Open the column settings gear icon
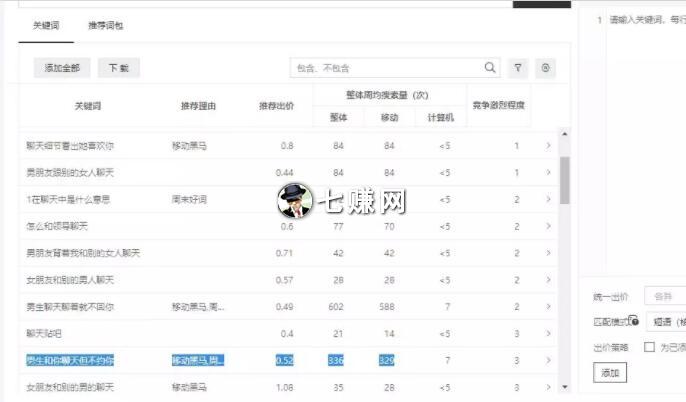This screenshot has width=686, height=402. (x=546, y=68)
